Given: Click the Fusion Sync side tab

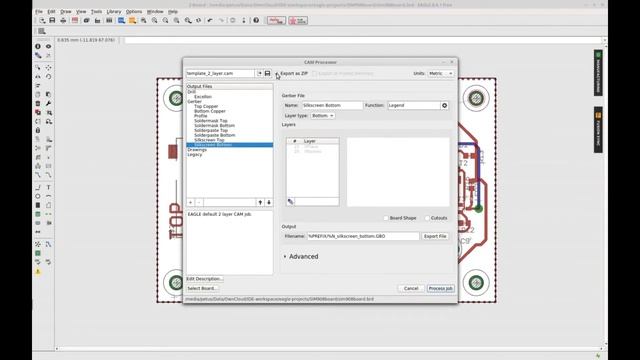Looking at the screenshot, I should click(598, 130).
